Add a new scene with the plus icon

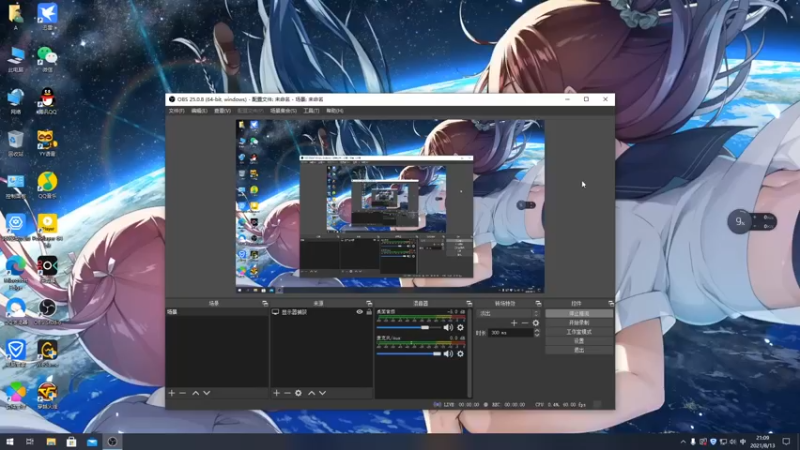171,393
